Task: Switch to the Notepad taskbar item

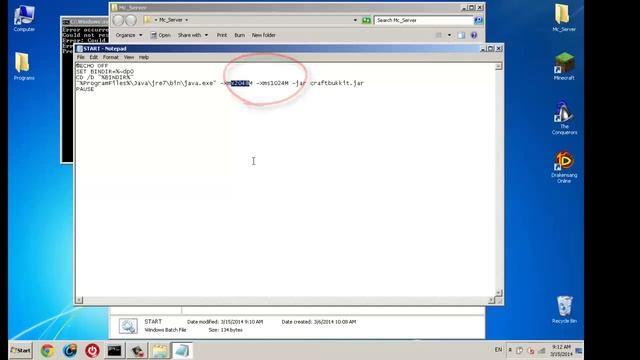Action: [182, 351]
